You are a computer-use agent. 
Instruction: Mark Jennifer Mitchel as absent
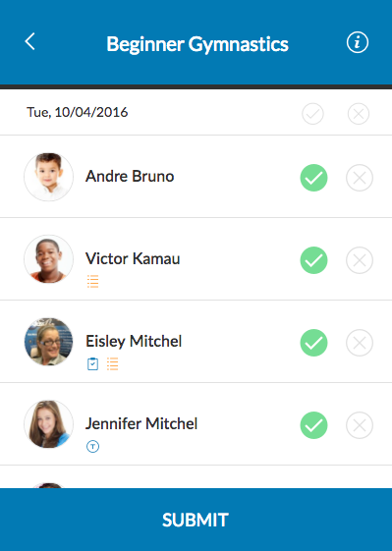pos(360,425)
